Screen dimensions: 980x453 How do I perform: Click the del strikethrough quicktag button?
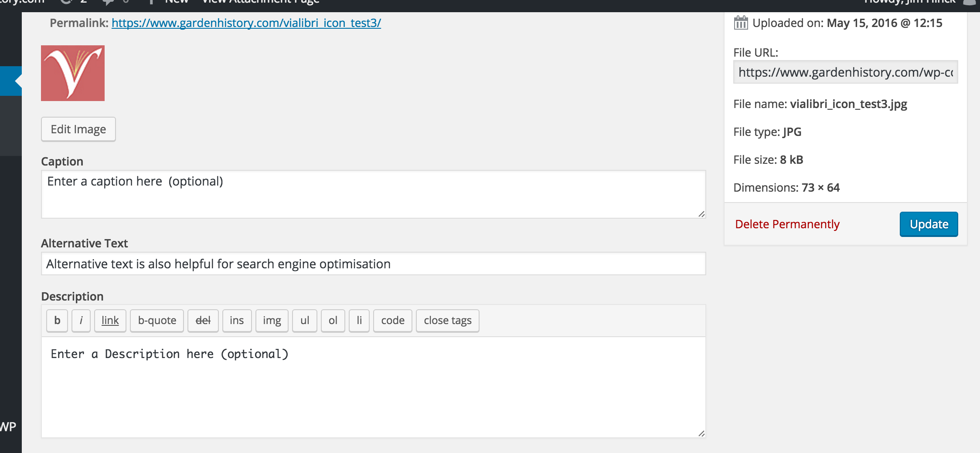(x=203, y=321)
